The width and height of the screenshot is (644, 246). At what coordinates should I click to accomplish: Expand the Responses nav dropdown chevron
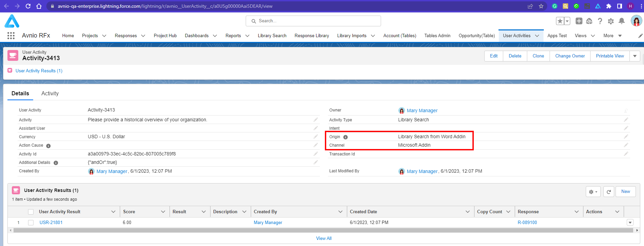143,36
